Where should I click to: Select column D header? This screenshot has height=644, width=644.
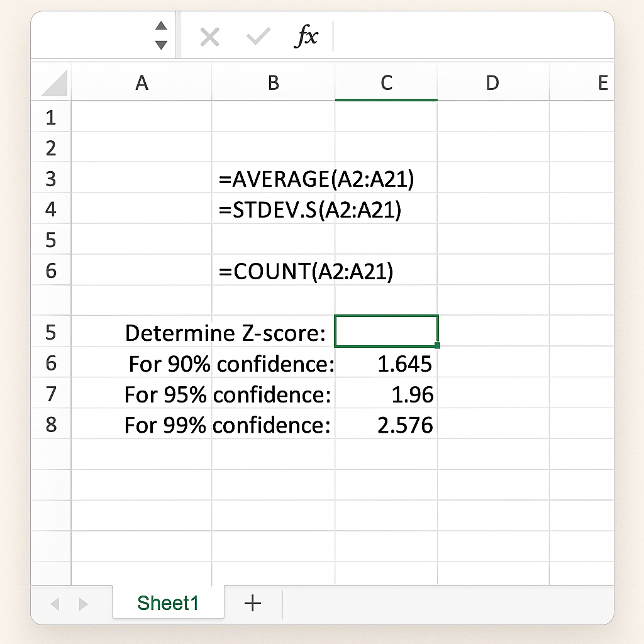click(x=492, y=82)
